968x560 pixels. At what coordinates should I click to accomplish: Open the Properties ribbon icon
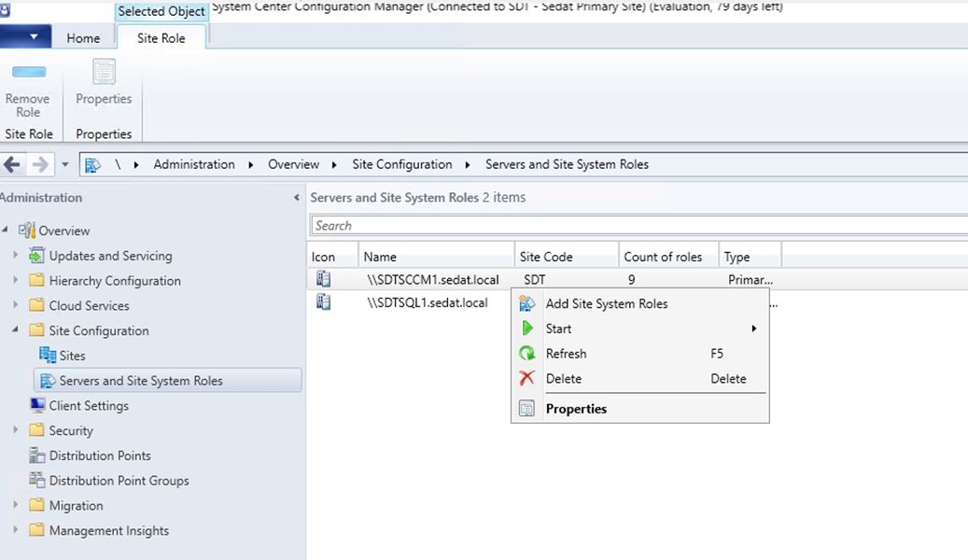(x=104, y=72)
